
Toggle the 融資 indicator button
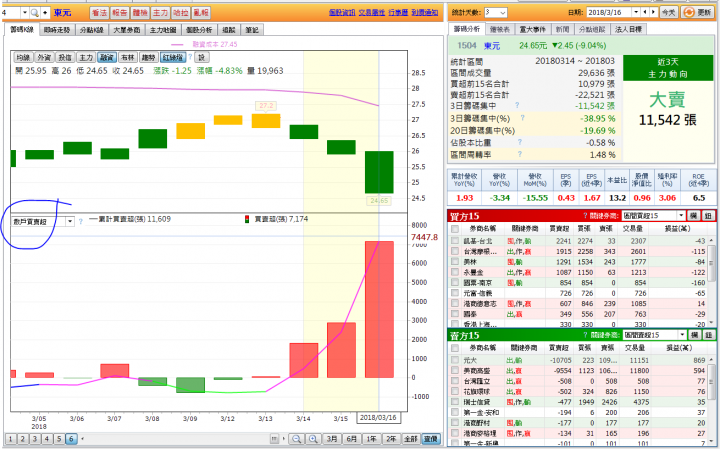[x=107, y=57]
